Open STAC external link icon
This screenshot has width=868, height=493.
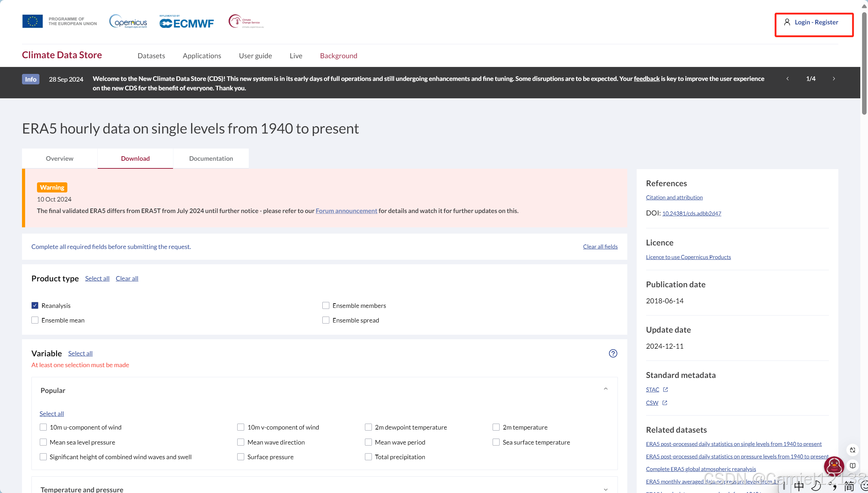point(665,389)
